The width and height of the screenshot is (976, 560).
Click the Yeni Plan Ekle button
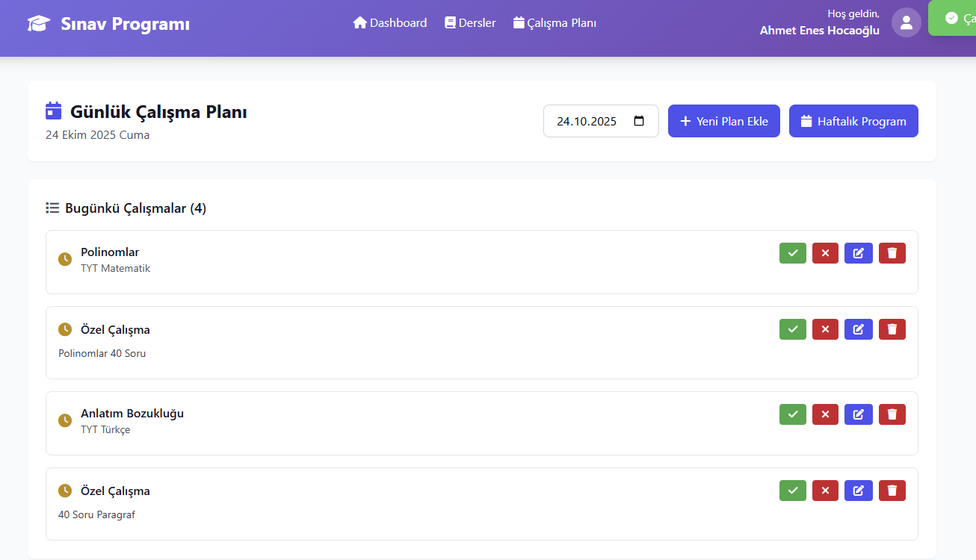723,121
